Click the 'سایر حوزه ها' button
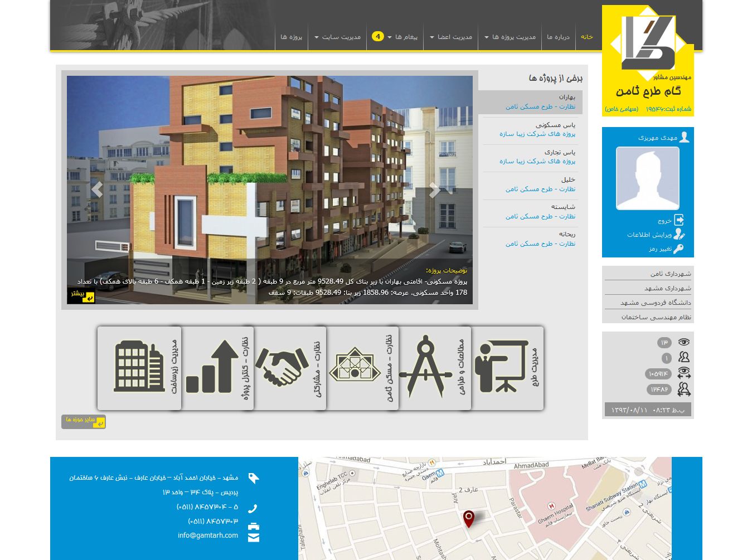The height and width of the screenshot is (560, 752). [84, 421]
